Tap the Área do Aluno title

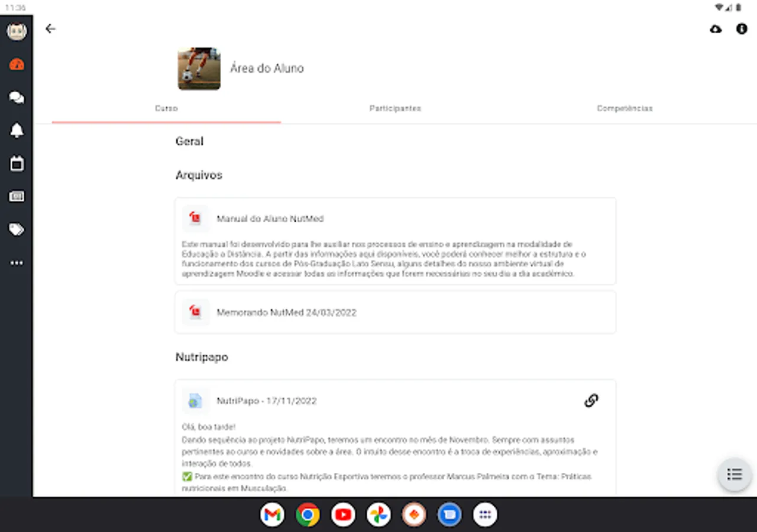pyautogui.click(x=267, y=69)
